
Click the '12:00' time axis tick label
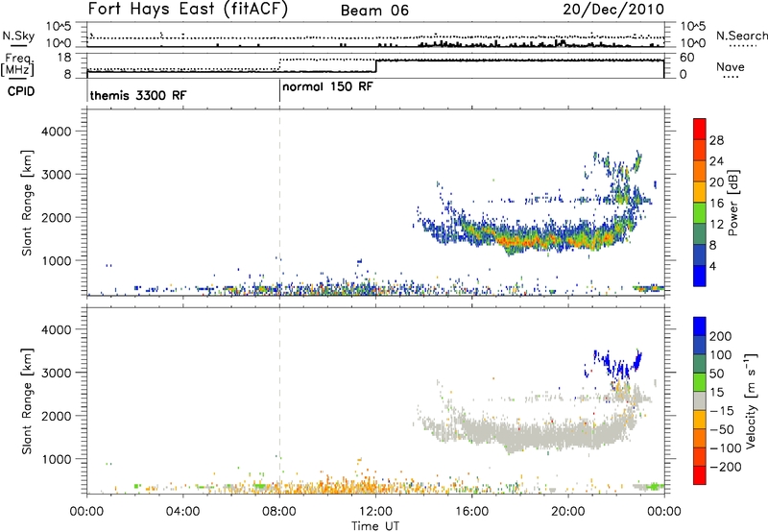(375, 512)
